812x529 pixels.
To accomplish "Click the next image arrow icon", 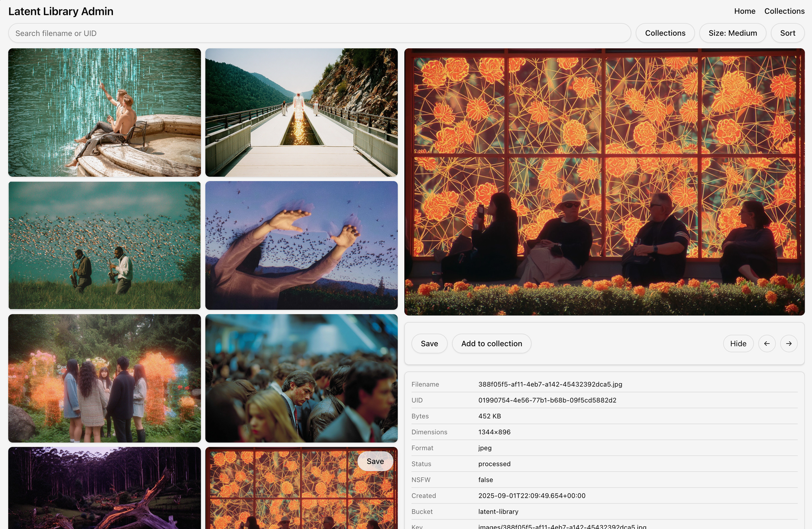I will 789,344.
